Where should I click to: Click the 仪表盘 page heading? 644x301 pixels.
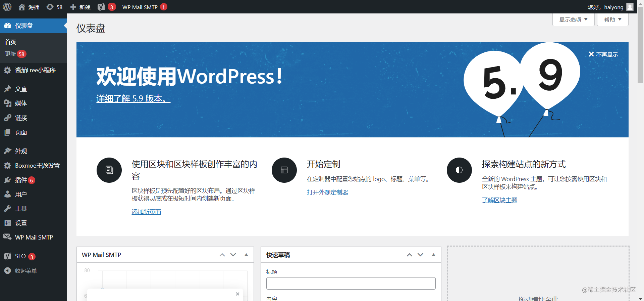click(x=91, y=28)
